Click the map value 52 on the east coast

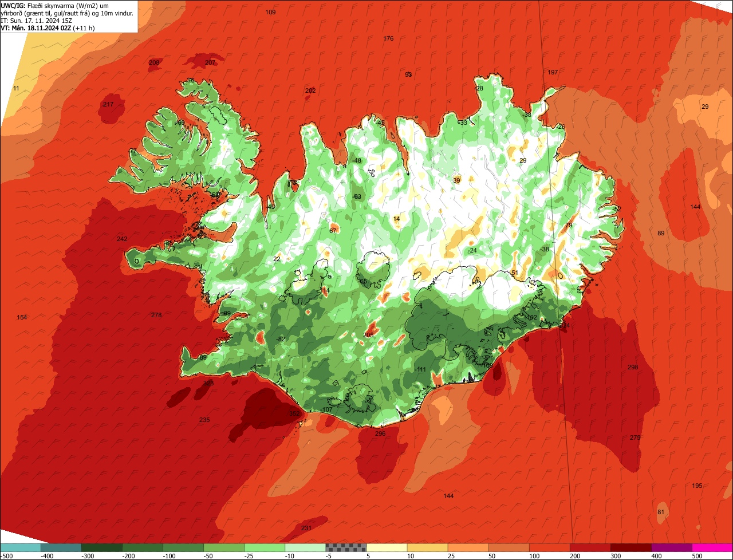617,209
